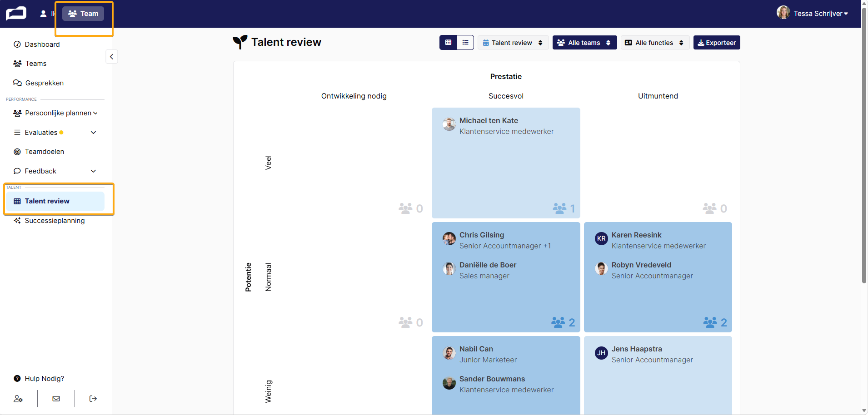Switch to list view toggle
Image resolution: width=868 pixels, height=415 pixels.
click(465, 43)
